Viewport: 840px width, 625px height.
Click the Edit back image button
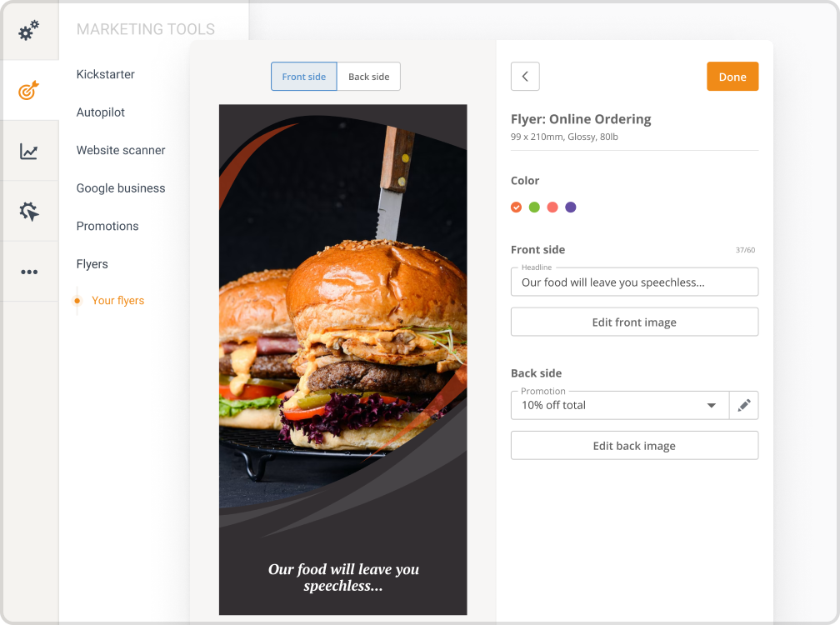634,446
